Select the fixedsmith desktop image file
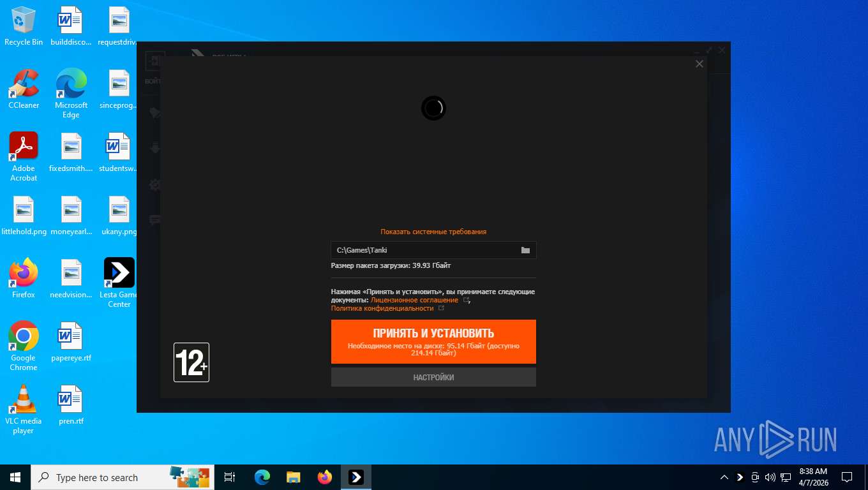Viewport: 868px width, 490px height. tap(71, 152)
